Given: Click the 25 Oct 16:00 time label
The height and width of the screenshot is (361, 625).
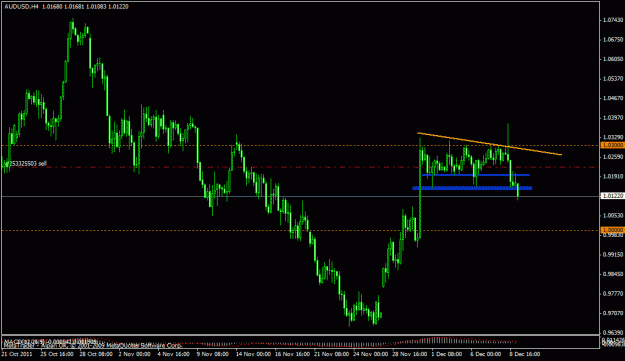Looking at the screenshot, I should (57, 354).
